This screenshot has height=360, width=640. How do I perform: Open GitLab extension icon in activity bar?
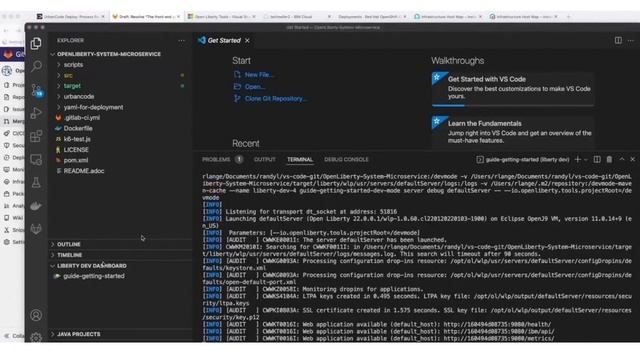point(36,229)
